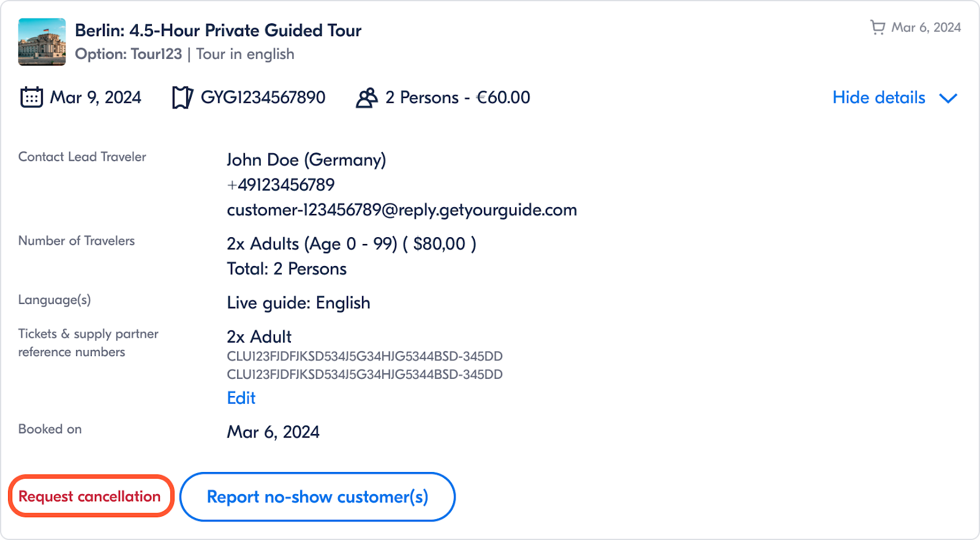
Task: Click the lead traveler name John Doe
Action: 263,159
